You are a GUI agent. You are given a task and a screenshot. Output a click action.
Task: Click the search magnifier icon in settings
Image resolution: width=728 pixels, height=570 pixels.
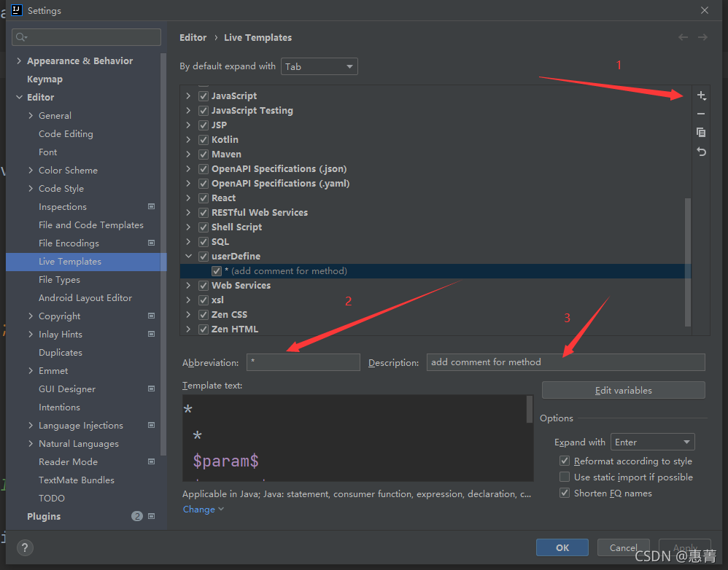click(x=21, y=37)
